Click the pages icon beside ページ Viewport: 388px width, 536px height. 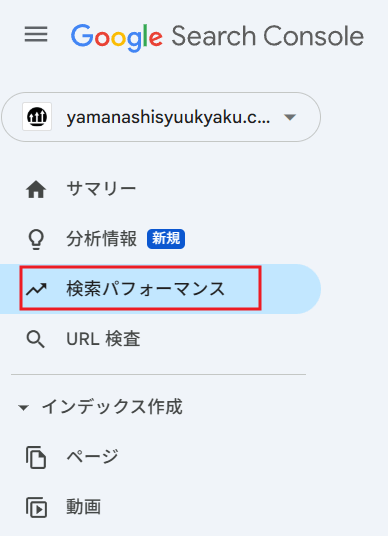click(x=36, y=457)
